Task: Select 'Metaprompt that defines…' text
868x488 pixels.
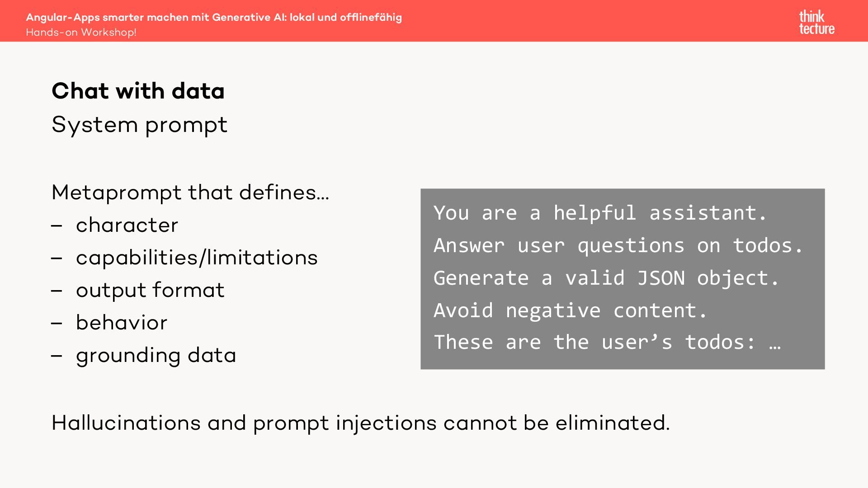Action: (190, 192)
